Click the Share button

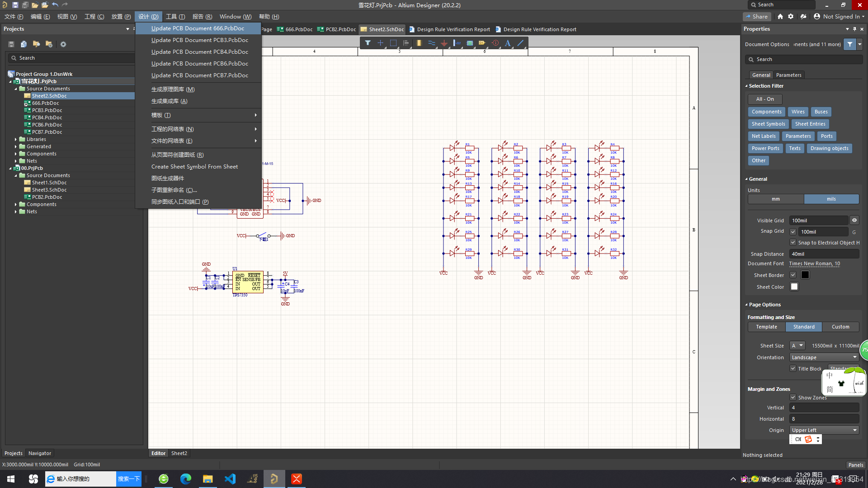coord(757,17)
